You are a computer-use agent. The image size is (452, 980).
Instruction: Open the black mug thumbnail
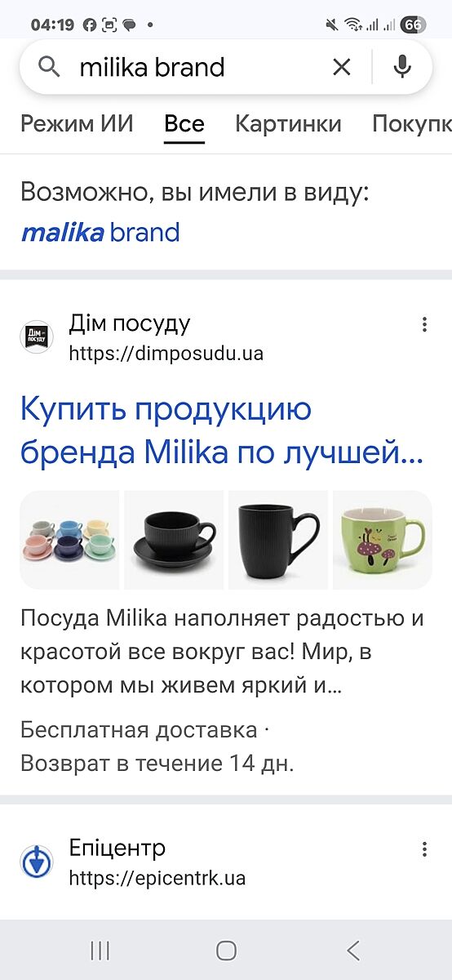278,540
